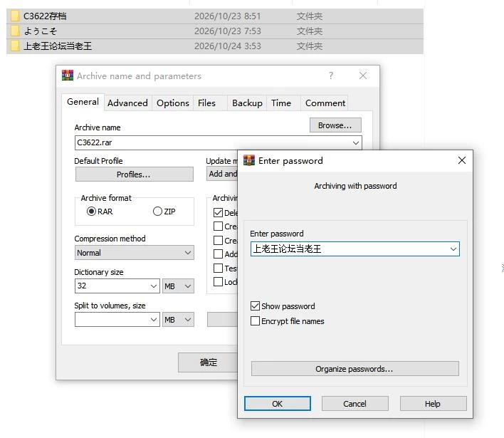The height and width of the screenshot is (438, 504).
Task: Close the Archive name and parameters dialog
Action: point(363,75)
